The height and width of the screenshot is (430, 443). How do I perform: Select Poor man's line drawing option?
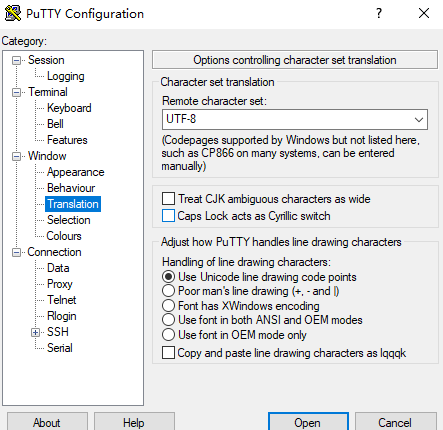click(168, 291)
